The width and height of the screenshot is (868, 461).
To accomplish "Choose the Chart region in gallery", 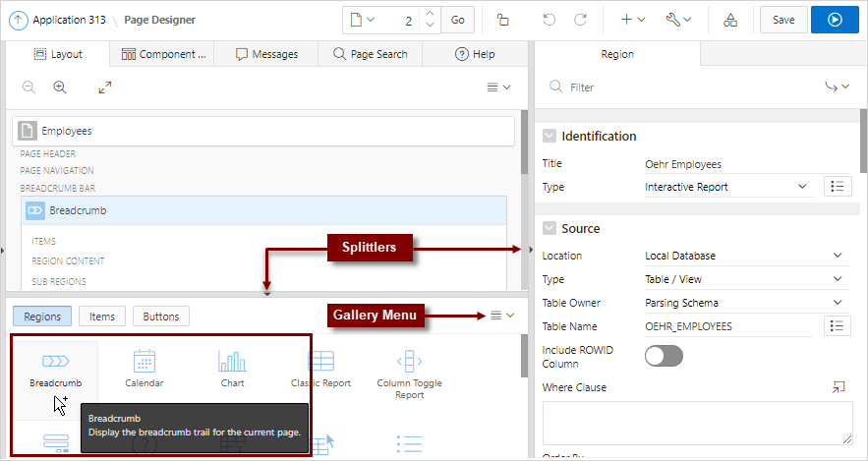I will point(233,369).
